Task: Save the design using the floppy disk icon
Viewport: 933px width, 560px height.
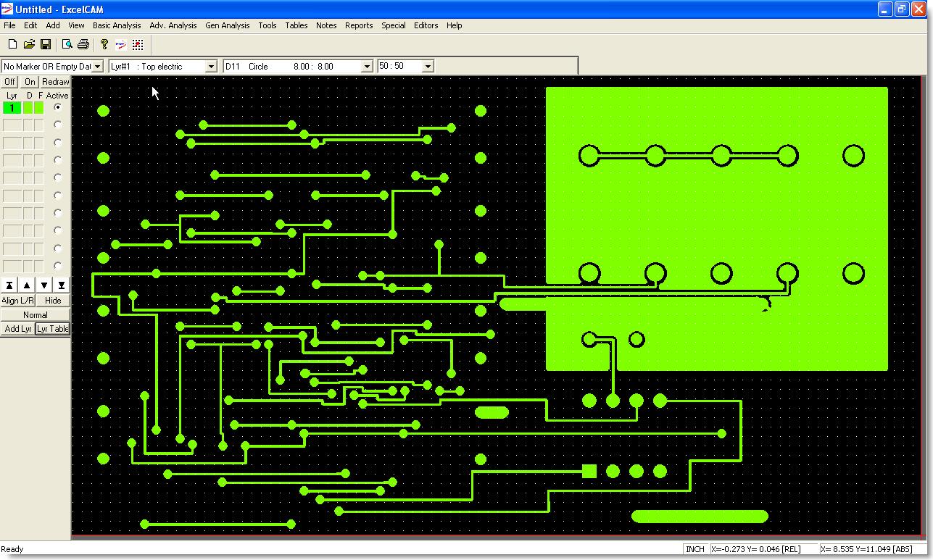Action: coord(45,45)
